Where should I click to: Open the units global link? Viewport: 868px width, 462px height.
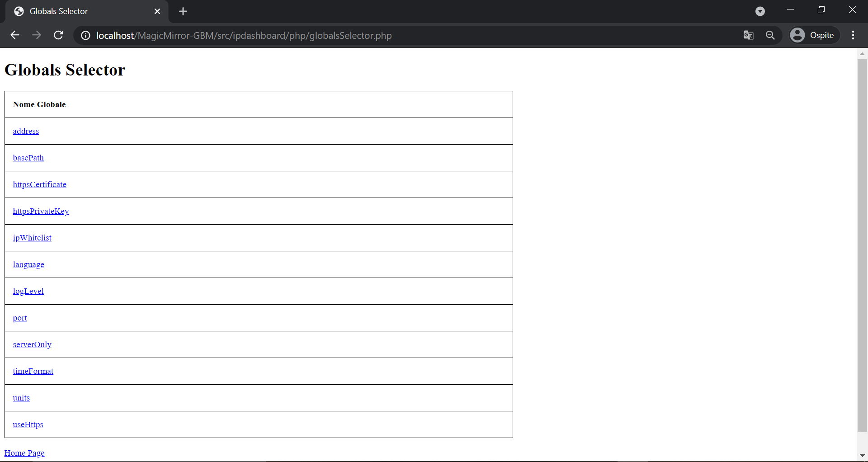click(x=21, y=398)
